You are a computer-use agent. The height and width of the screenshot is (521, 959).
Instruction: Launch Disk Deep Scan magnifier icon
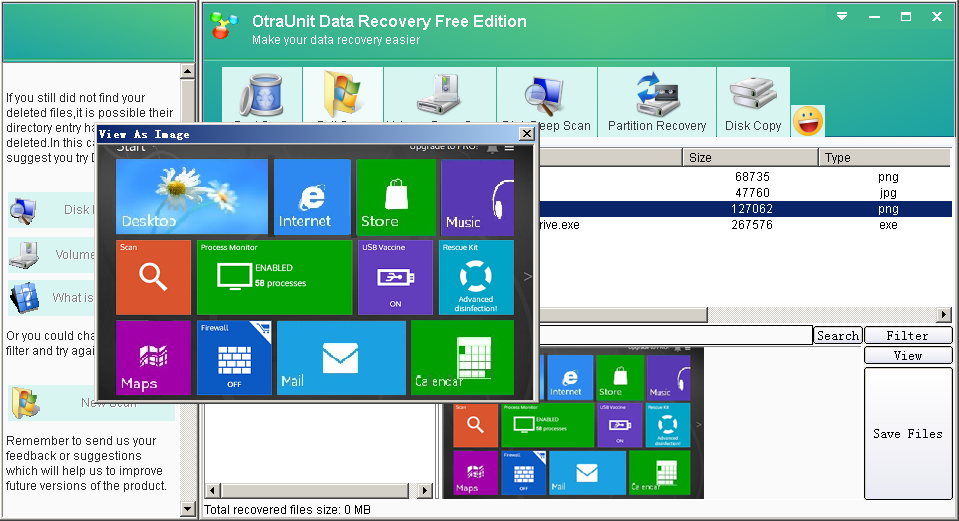[544, 96]
